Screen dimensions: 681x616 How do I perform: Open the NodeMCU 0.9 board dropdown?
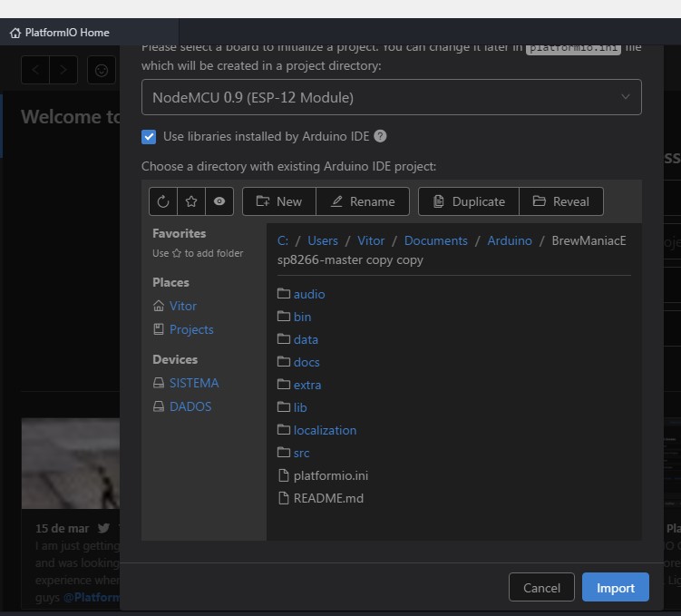392,97
